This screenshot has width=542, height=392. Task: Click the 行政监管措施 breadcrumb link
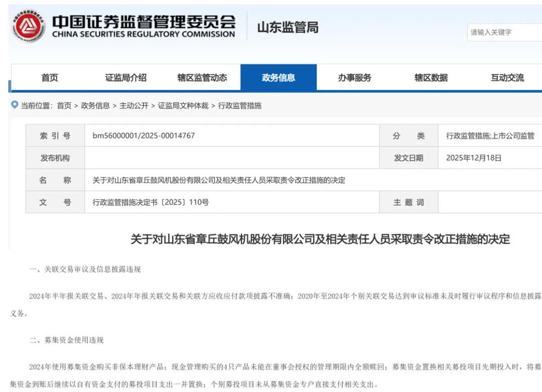pyautogui.click(x=239, y=105)
